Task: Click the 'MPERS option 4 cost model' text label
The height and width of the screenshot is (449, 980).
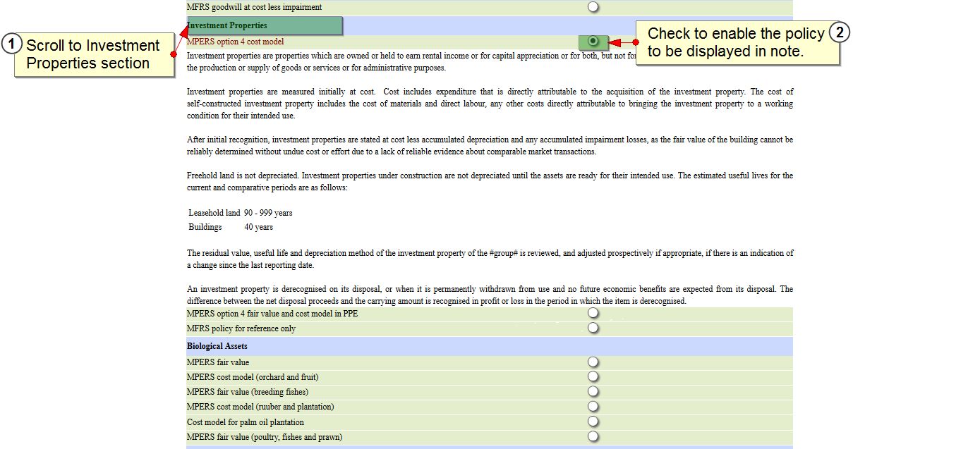Action: tap(236, 42)
